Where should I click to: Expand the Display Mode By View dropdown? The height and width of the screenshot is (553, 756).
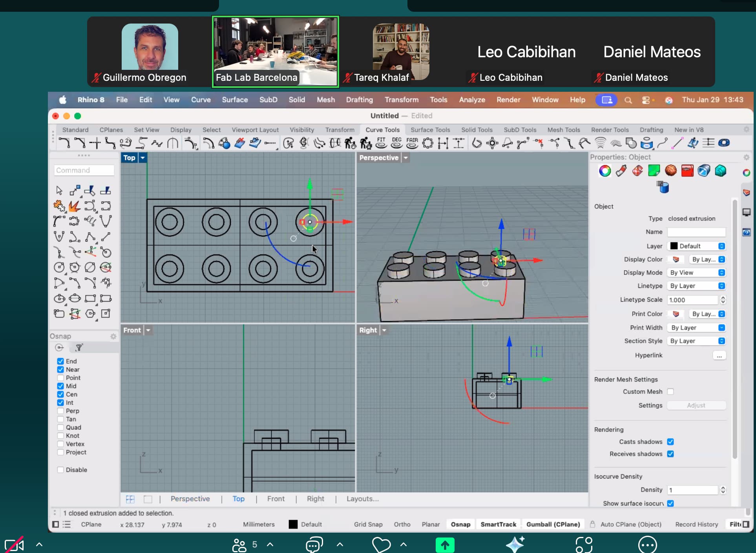point(697,273)
